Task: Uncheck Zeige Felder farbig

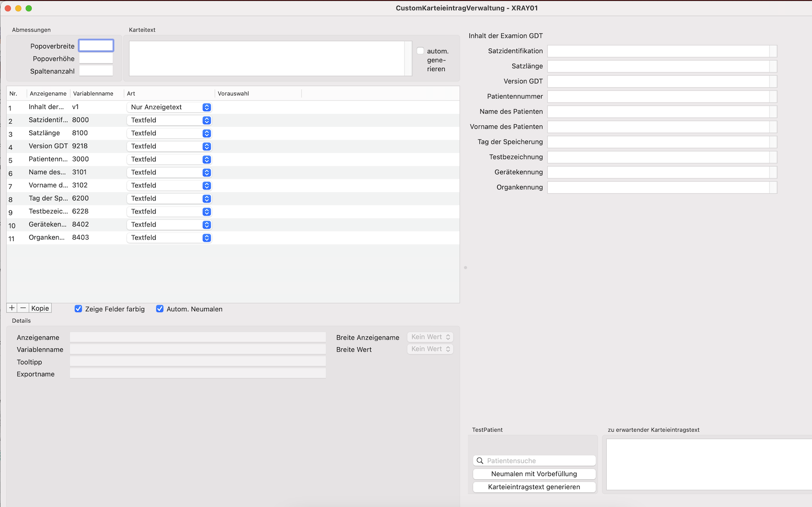Action: (78, 309)
